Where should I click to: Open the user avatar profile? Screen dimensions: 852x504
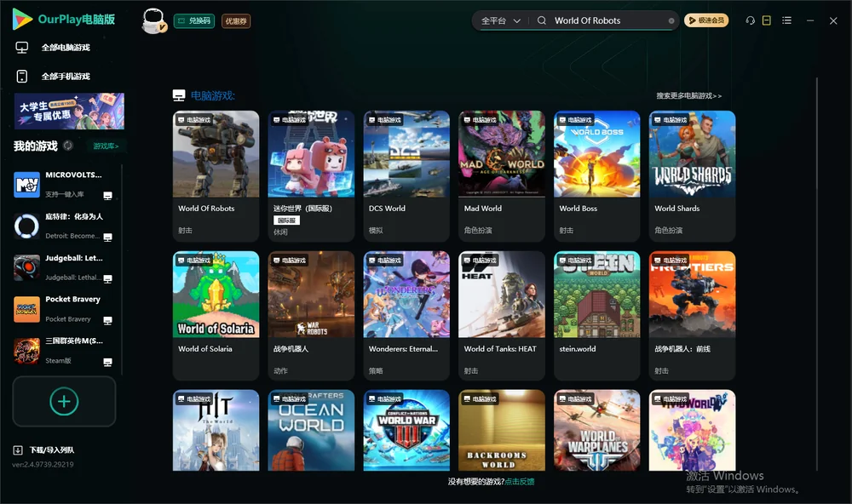pyautogui.click(x=153, y=20)
